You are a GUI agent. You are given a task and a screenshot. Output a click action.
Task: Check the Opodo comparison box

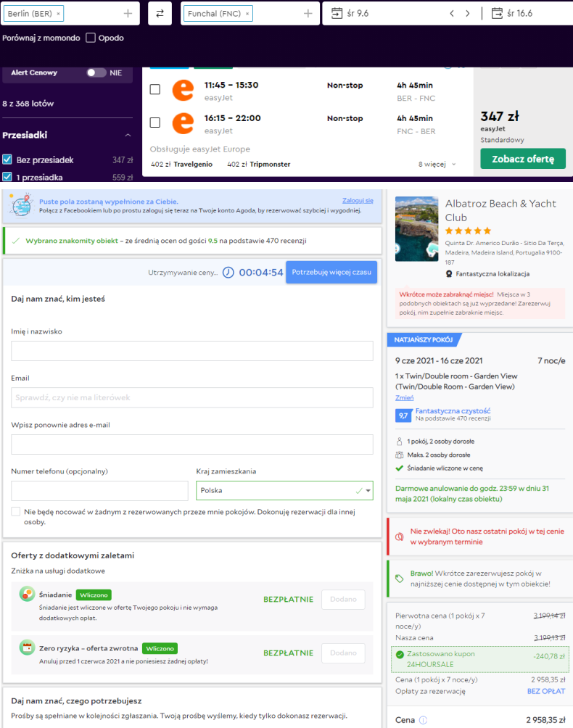coord(91,38)
